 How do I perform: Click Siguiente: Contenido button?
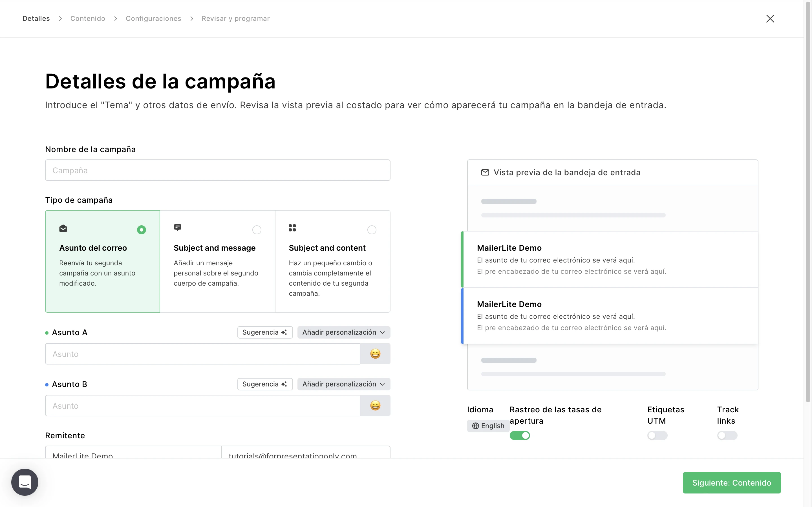click(x=731, y=482)
